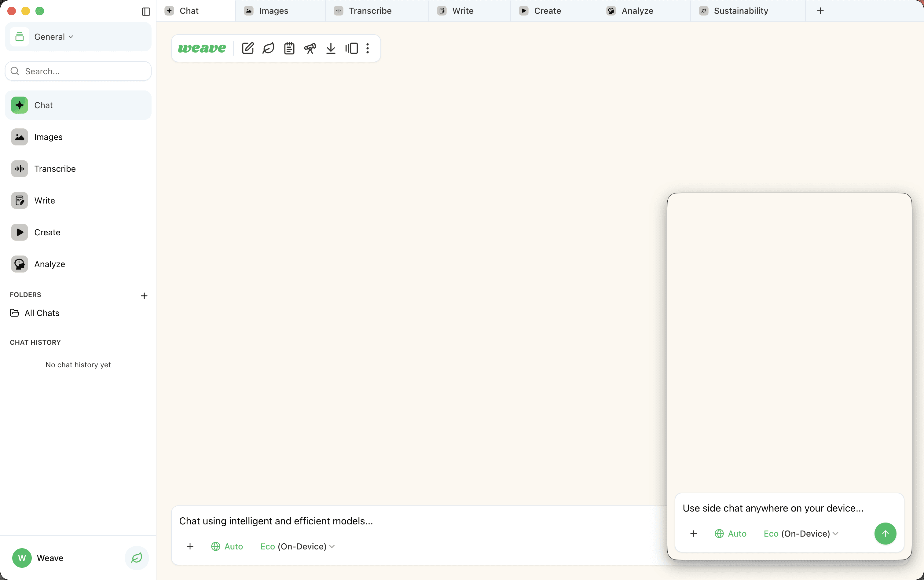
Task: Open All Chats folder
Action: tap(42, 313)
